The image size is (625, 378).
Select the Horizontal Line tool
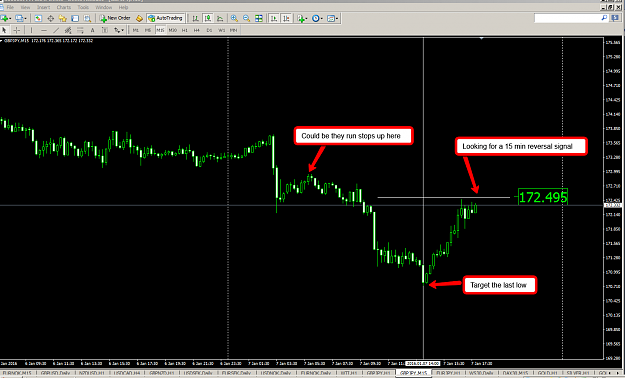pyautogui.click(x=44, y=30)
